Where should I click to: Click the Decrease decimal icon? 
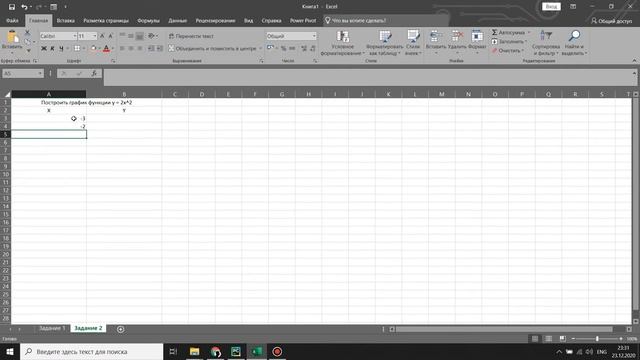(x=313, y=49)
